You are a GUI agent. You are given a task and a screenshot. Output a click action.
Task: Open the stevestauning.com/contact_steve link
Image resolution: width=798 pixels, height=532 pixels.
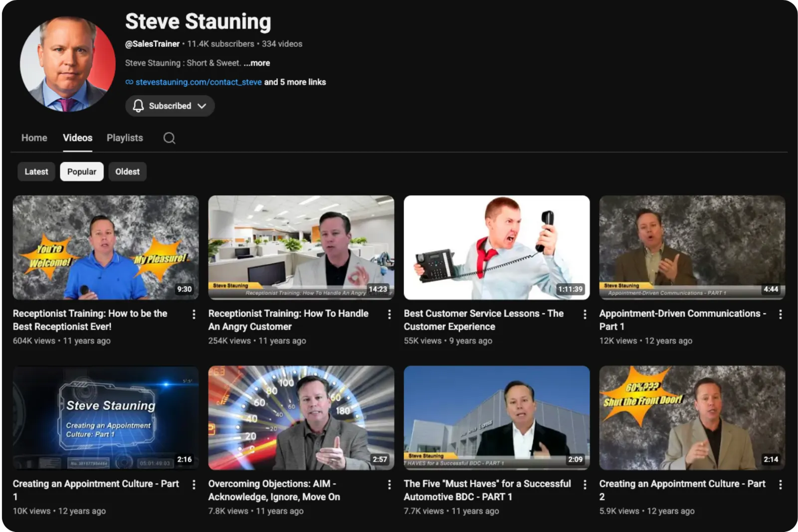(x=199, y=82)
